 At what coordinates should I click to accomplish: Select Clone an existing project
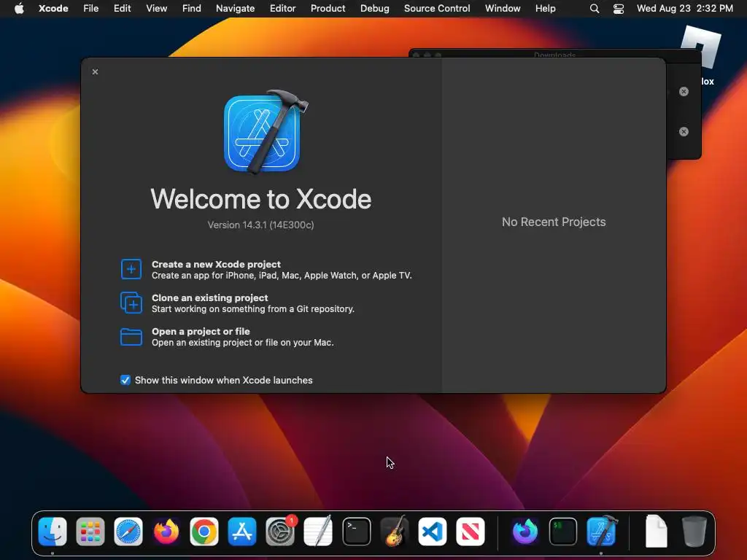[x=237, y=303]
